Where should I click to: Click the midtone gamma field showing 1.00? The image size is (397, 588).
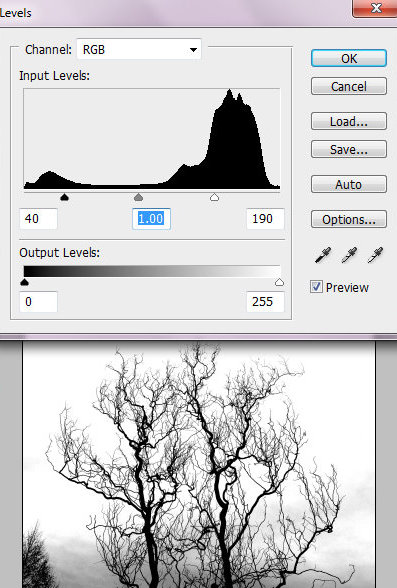click(151, 219)
